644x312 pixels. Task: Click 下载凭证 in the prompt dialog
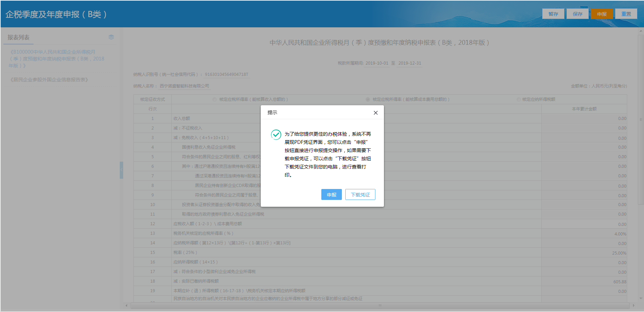pyautogui.click(x=360, y=194)
